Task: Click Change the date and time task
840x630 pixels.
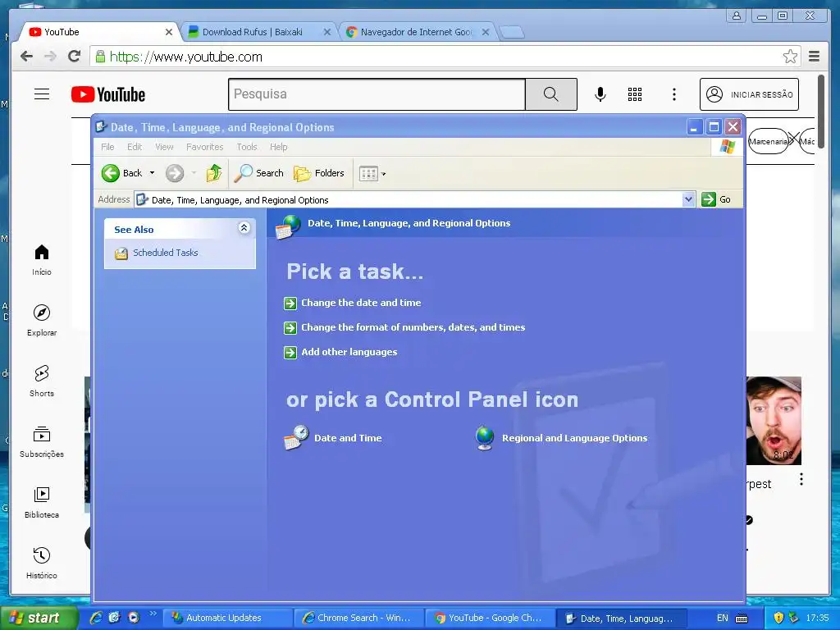Action: [x=361, y=303]
